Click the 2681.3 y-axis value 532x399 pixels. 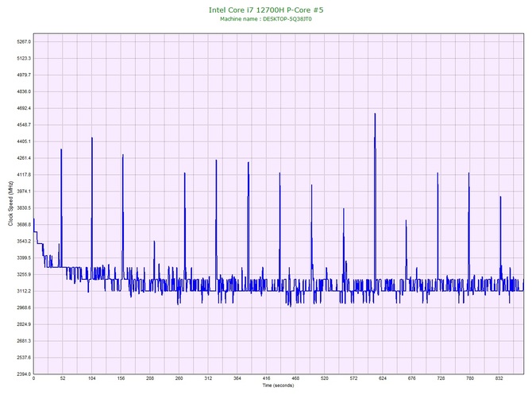click(x=24, y=341)
